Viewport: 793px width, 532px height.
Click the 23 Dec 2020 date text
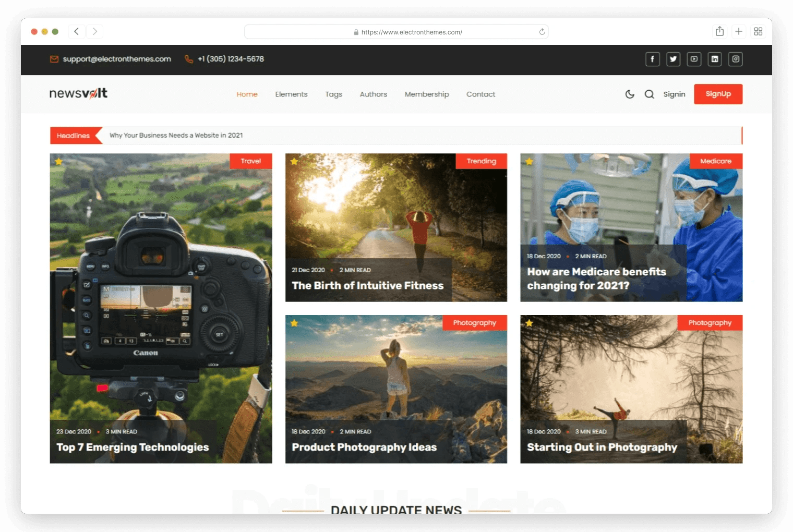74,432
